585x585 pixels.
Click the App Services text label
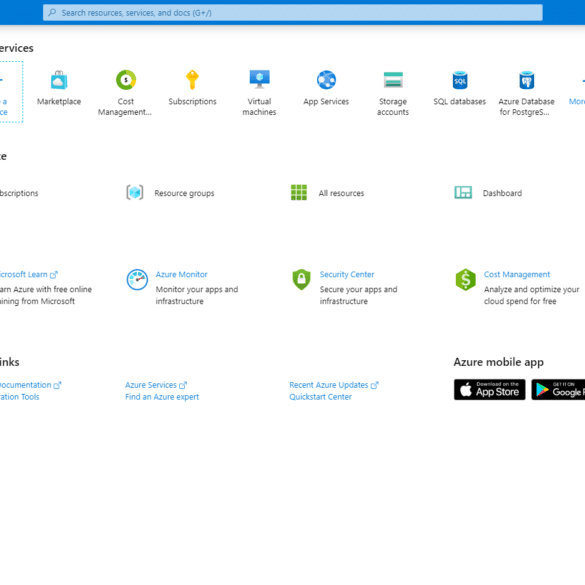326,101
